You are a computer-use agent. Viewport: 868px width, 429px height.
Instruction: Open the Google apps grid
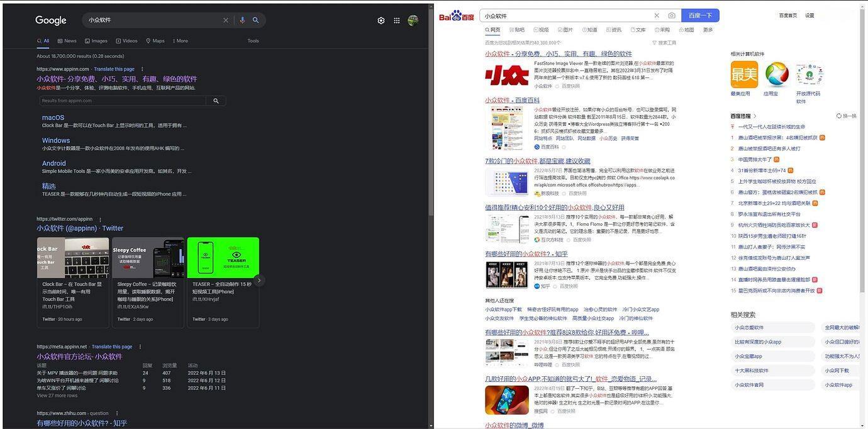pyautogui.click(x=397, y=21)
